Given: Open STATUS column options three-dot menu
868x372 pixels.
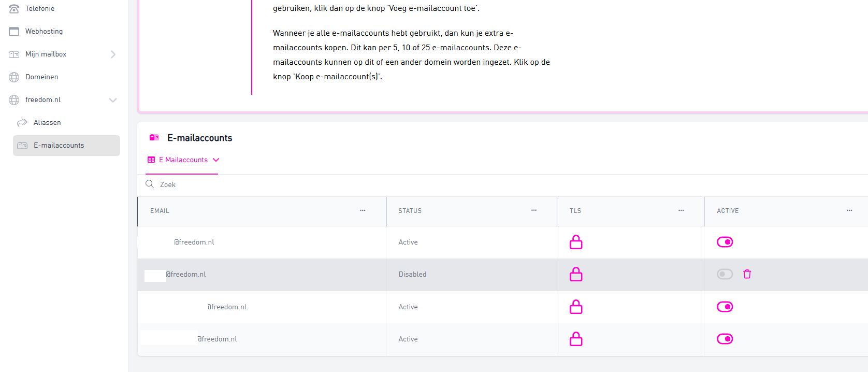Looking at the screenshot, I should [533, 210].
